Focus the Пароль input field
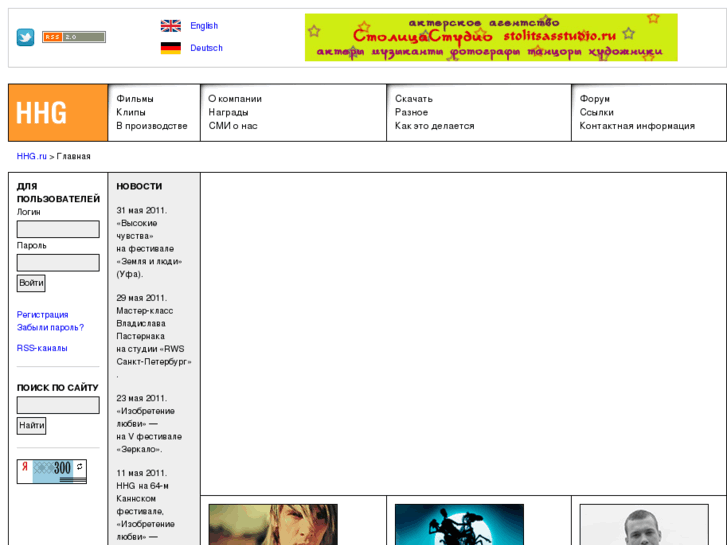Screen dimensions: 727x545 tap(58, 263)
